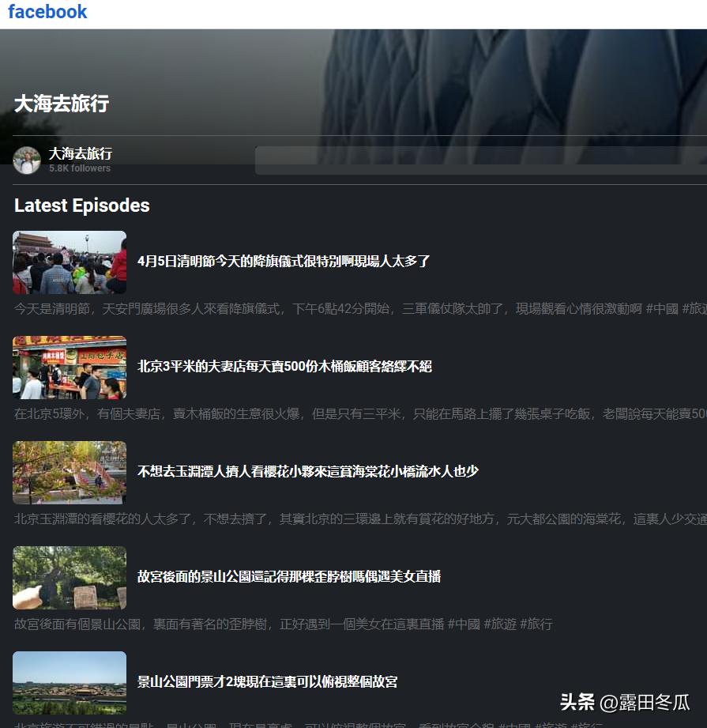Screen dimensions: 707x728
Task: Open episode 4月5日清明節今天的降旗儀式 title
Action: pos(284,261)
